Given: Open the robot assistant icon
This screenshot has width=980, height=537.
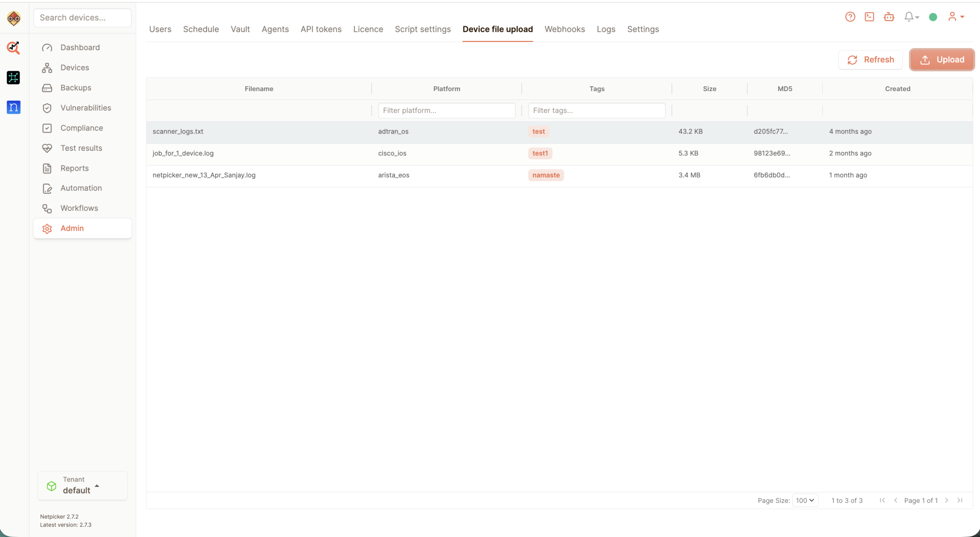Looking at the screenshot, I should pyautogui.click(x=889, y=17).
